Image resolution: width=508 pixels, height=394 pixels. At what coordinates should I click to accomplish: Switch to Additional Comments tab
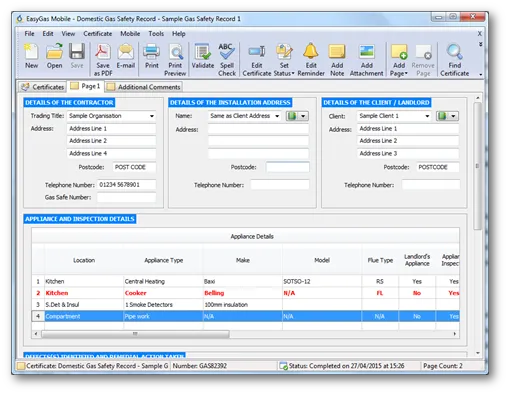click(x=144, y=87)
